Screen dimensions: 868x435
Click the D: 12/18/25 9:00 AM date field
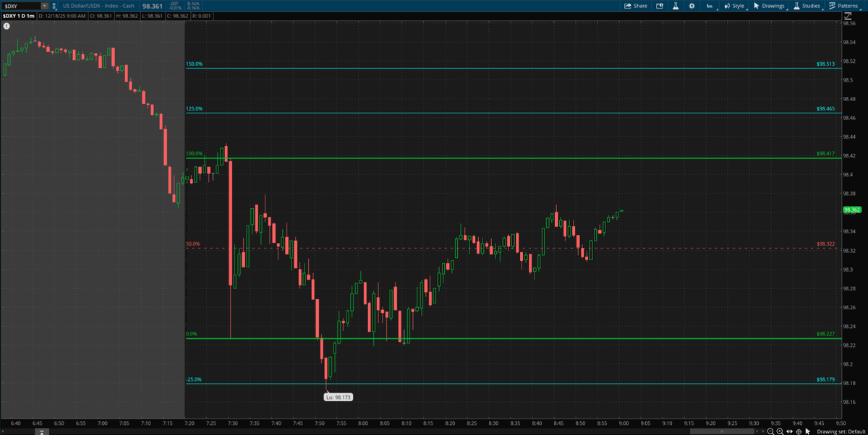[x=61, y=14]
